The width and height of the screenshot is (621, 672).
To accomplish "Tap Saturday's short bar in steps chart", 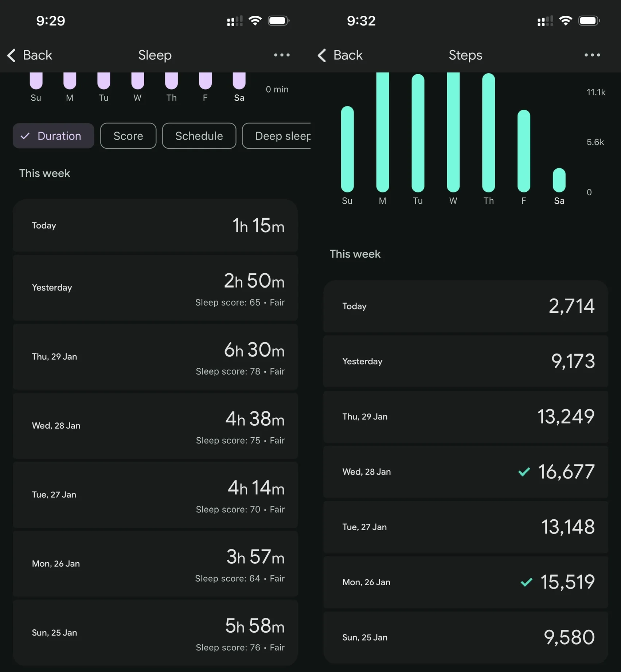I will coord(559,180).
